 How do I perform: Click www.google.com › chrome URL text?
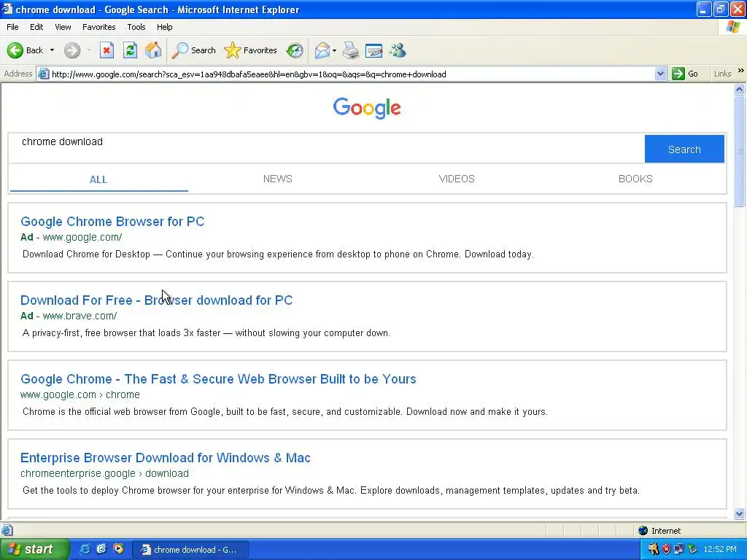tap(80, 394)
